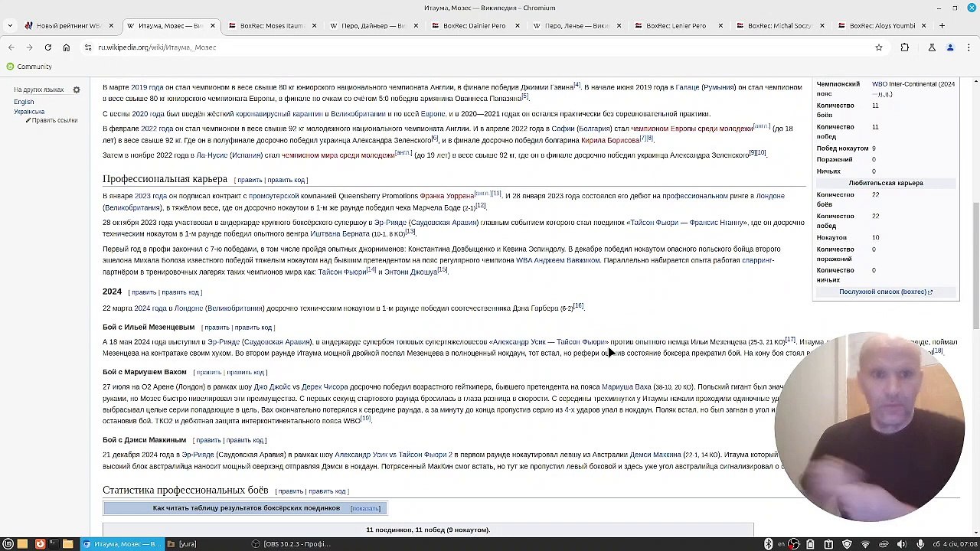Expand 'Как читать таблицу' via показать

point(365,508)
